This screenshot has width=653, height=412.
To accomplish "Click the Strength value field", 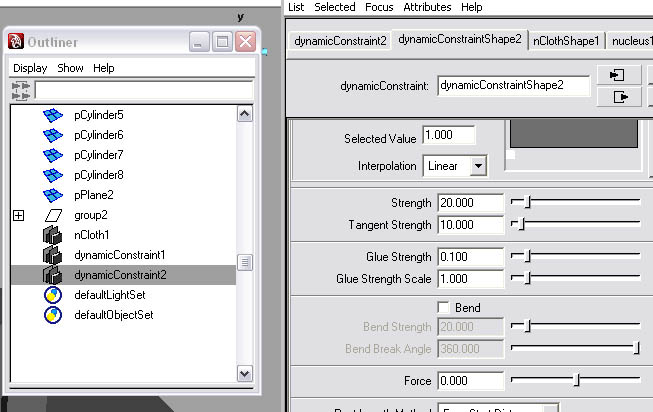I will 471,203.
